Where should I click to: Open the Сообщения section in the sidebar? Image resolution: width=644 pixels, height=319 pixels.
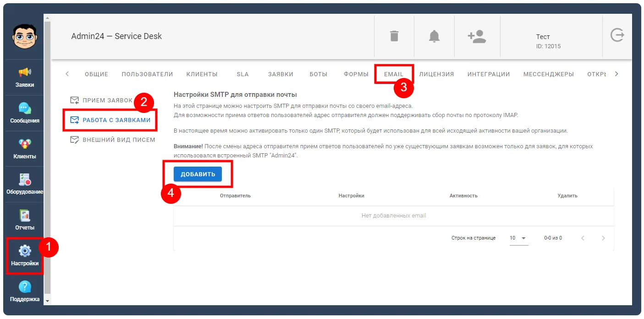(25, 113)
